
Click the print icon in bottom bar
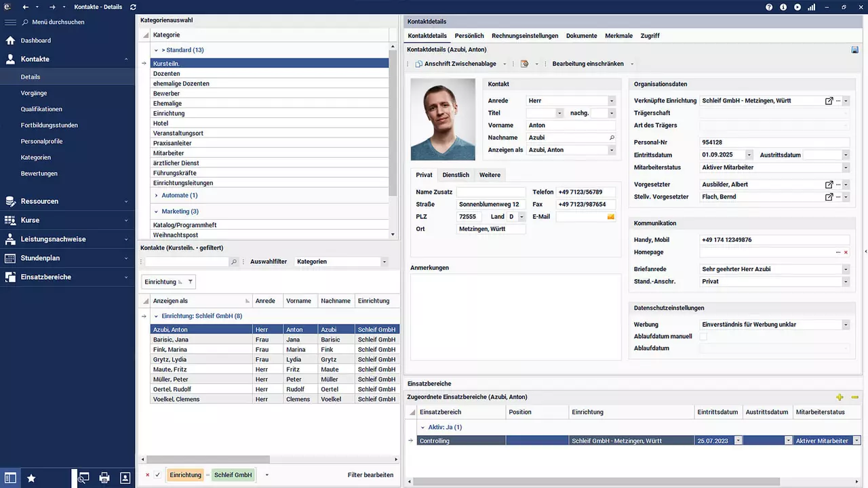[104, 478]
